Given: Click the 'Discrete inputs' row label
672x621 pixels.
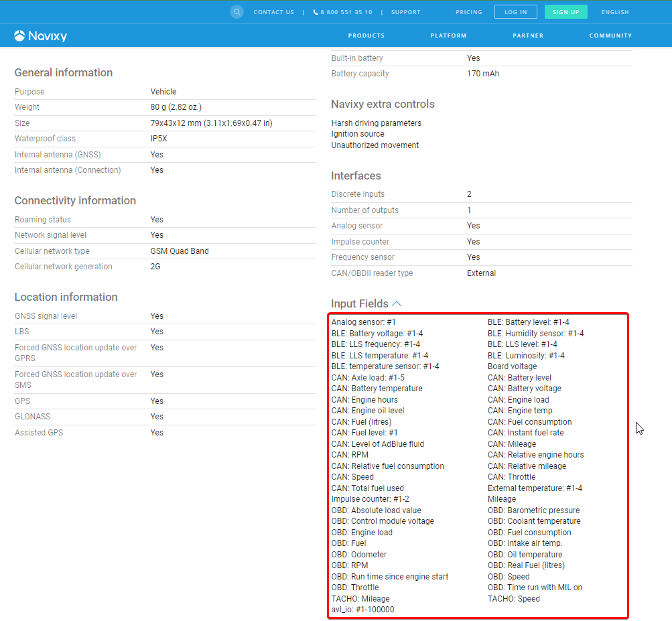Looking at the screenshot, I should pyautogui.click(x=358, y=194).
